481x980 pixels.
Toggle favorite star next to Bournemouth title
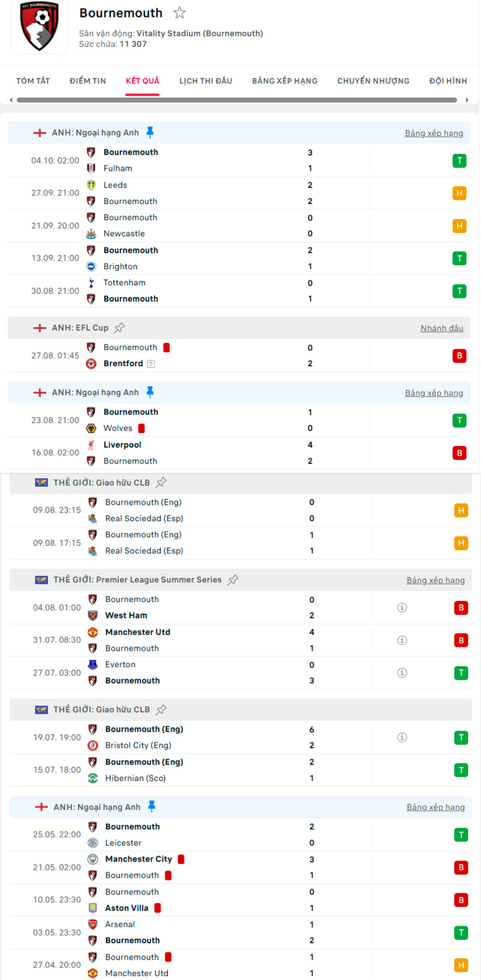(x=179, y=13)
